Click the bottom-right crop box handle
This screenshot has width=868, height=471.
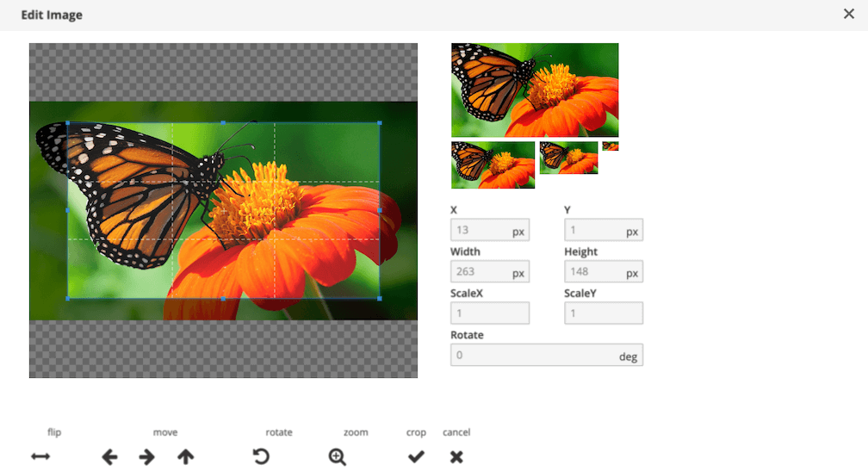(379, 299)
